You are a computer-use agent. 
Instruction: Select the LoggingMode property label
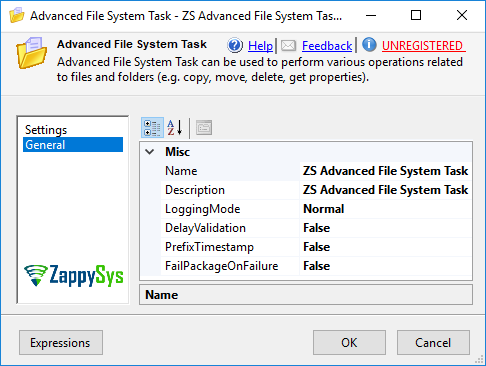[x=230, y=209]
